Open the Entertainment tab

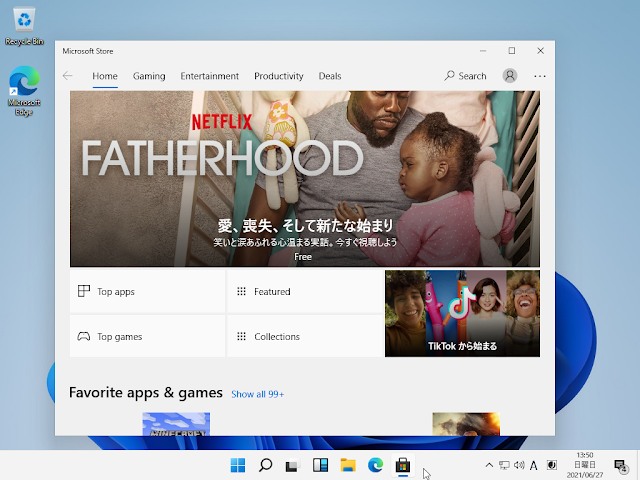[x=209, y=76]
